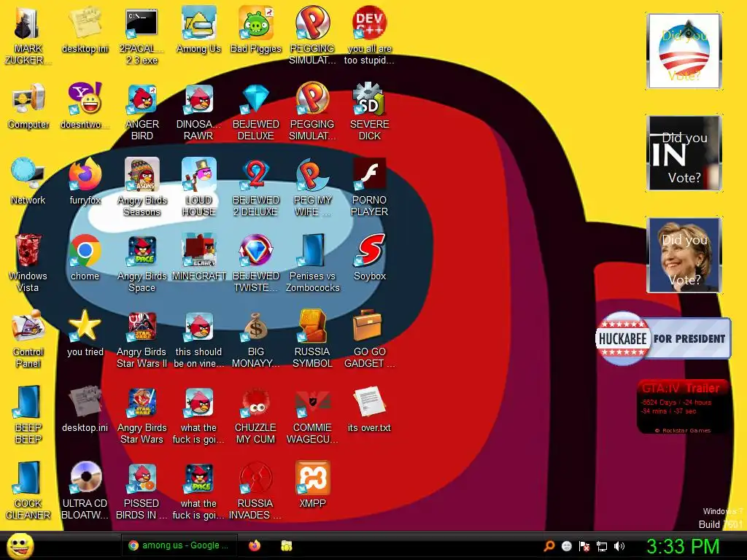Click the search magnifier tray icon
The image size is (747, 560).
pyautogui.click(x=549, y=545)
